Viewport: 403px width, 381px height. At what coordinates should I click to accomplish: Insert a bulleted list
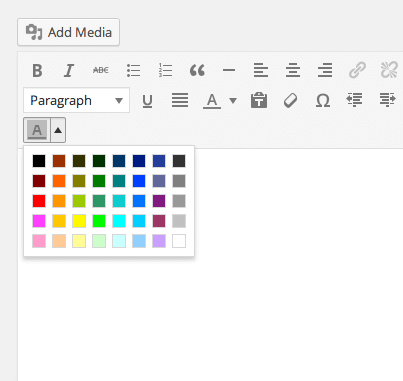point(133,70)
